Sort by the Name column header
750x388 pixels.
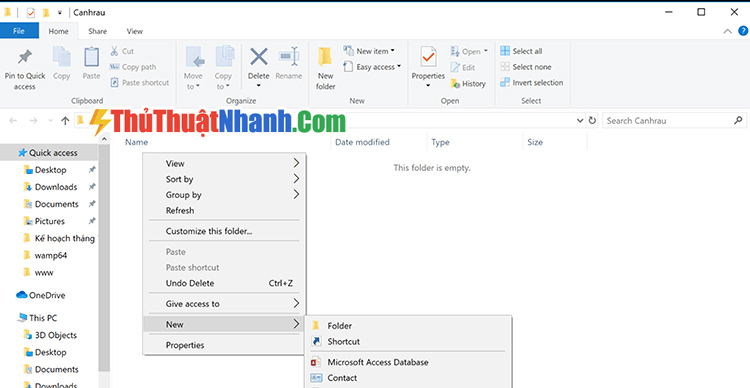[137, 142]
